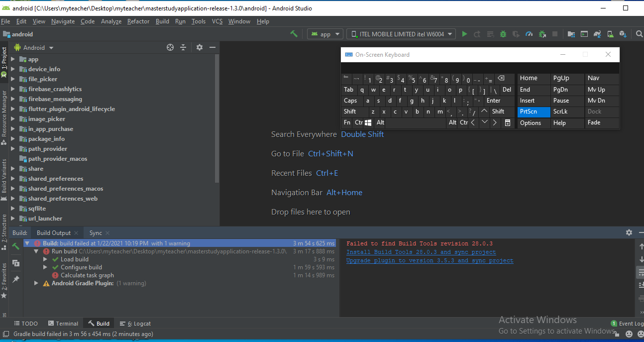Open the SDK Manager cube icon
The image size is (644, 342).
623,34
